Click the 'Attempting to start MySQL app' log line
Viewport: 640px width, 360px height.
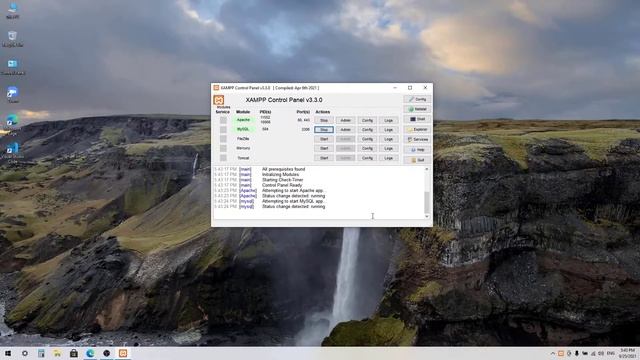pos(293,201)
